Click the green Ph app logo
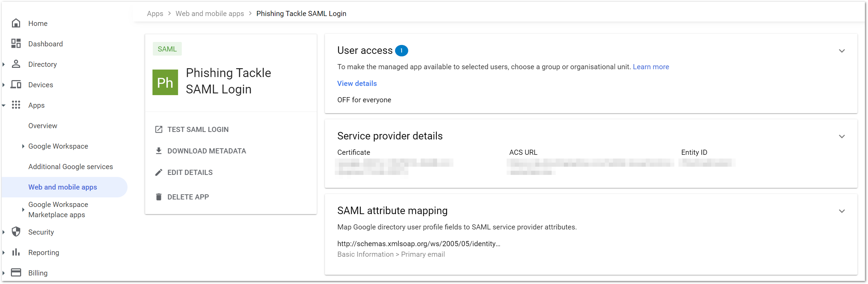 165,83
